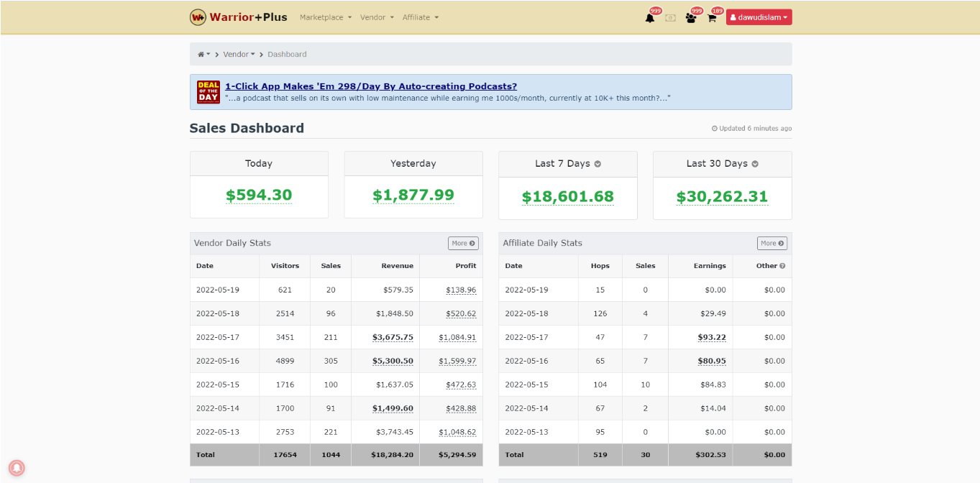Click the home icon in breadcrumb
Screen dimensions: 980x483
pyautogui.click(x=202, y=55)
